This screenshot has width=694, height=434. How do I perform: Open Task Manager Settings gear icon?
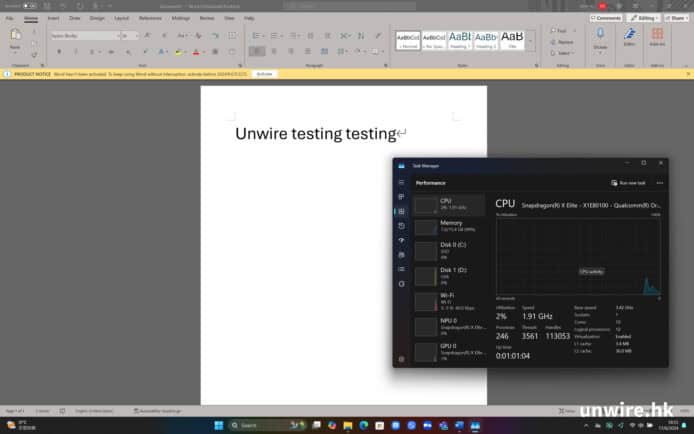coord(402,358)
